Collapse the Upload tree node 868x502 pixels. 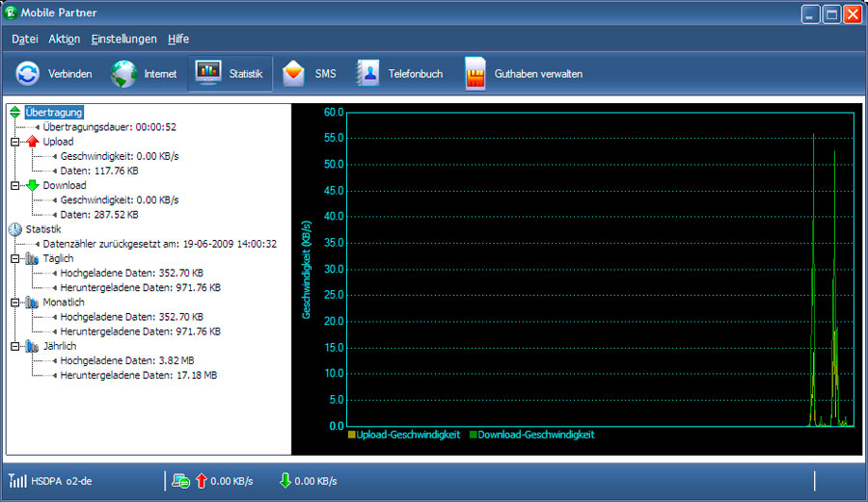click(x=15, y=142)
